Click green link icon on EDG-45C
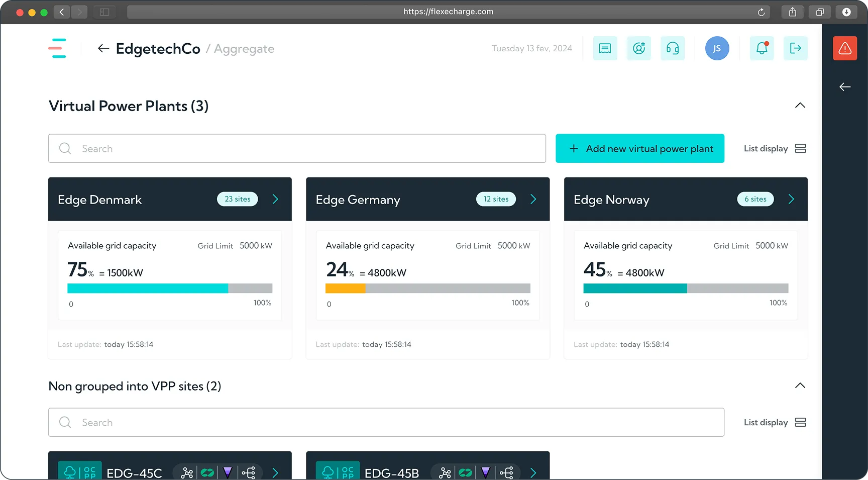 tap(207, 473)
